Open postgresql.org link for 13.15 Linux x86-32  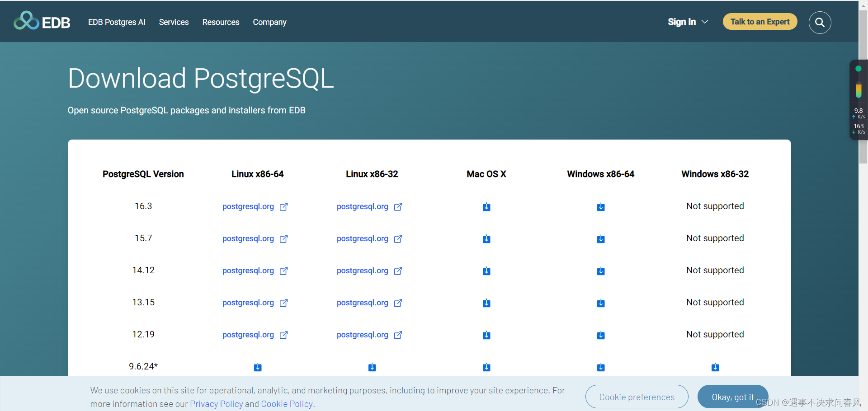click(369, 303)
